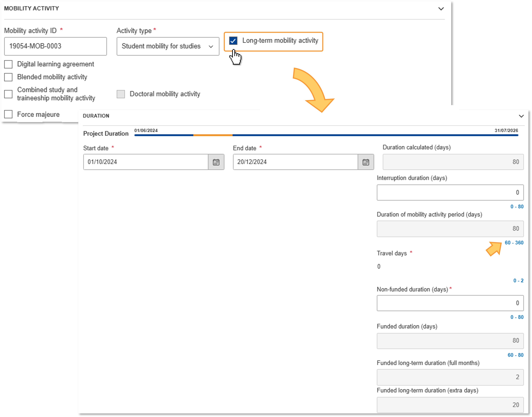Click the Duration calculated (days) field
Viewport: 532px width, 417px height.
[453, 162]
